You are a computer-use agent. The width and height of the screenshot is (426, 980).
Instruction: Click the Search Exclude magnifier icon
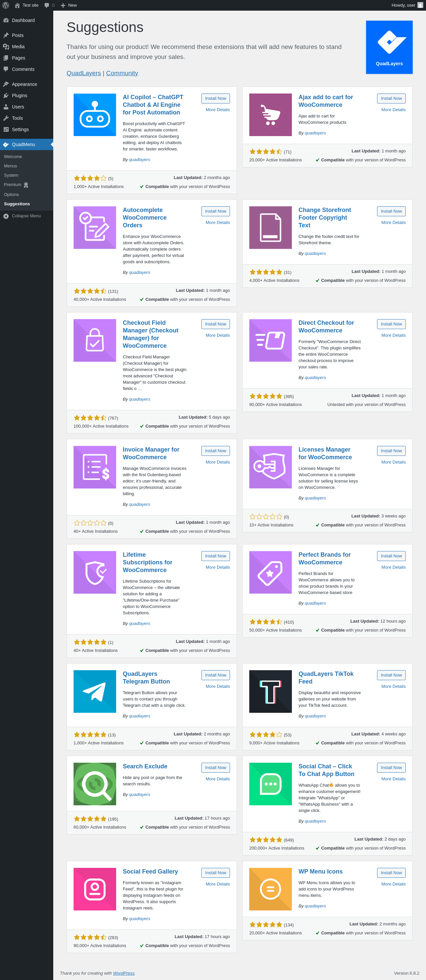tap(95, 784)
